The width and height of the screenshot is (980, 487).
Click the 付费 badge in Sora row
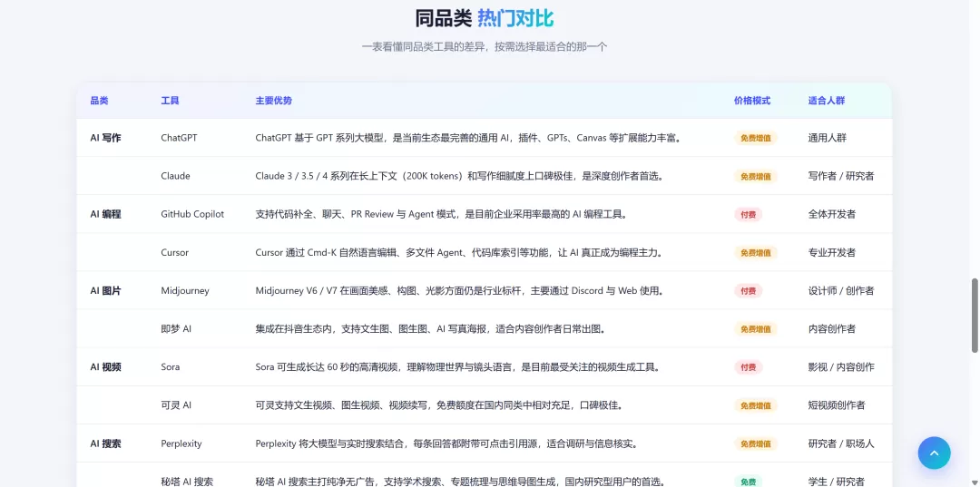tap(748, 367)
